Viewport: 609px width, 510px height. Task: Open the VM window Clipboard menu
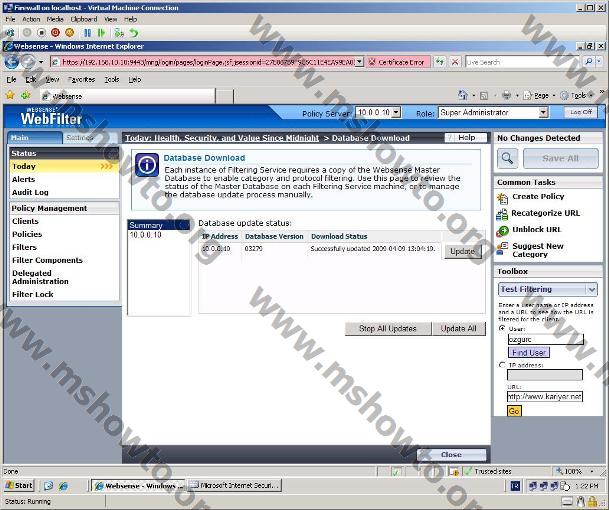pyautogui.click(x=84, y=19)
